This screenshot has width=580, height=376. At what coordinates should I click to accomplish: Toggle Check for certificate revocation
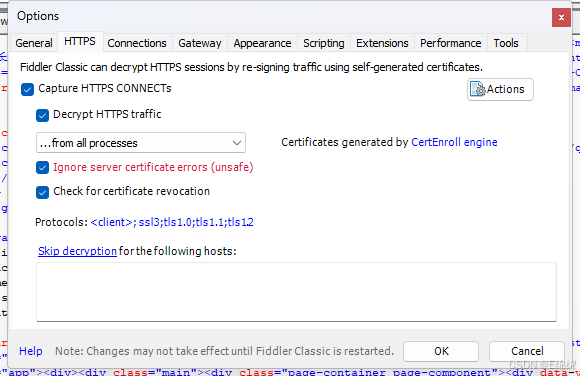point(43,192)
